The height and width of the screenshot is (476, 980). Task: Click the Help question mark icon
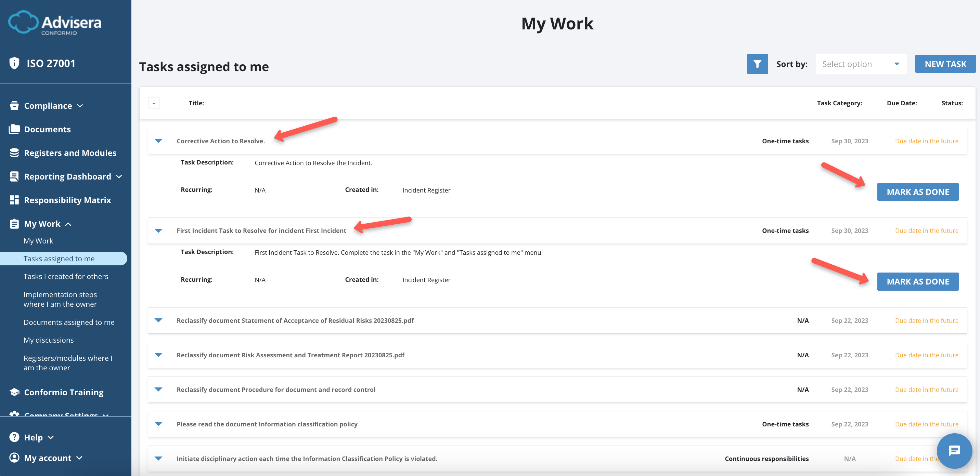(x=14, y=437)
